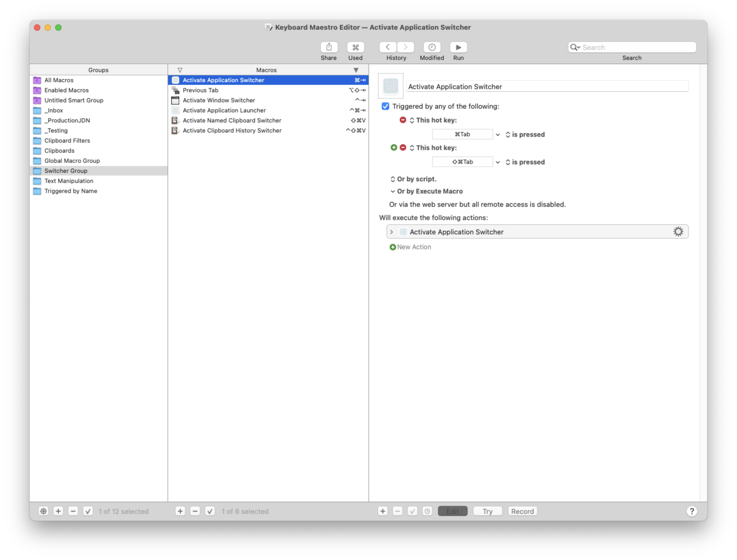Click the ⇧⌘Tab hot key field
Screen dimensions: 737x560
[462, 162]
